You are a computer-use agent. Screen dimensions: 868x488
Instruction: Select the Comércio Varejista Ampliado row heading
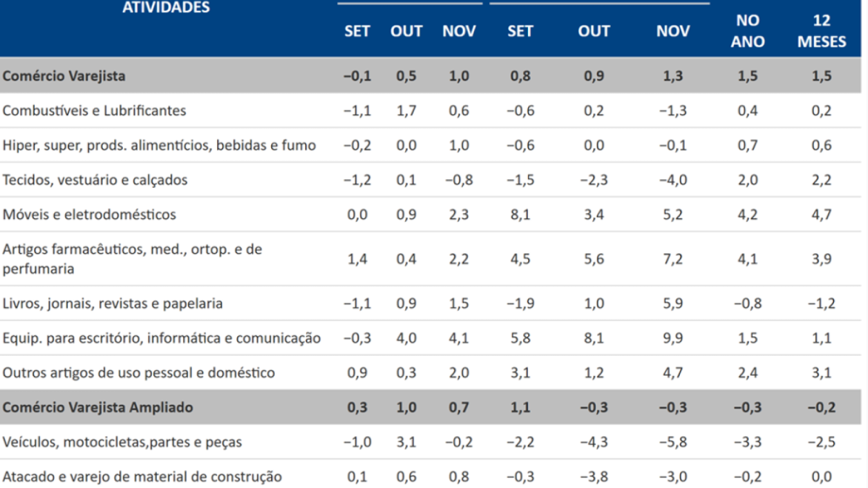pos(98,408)
